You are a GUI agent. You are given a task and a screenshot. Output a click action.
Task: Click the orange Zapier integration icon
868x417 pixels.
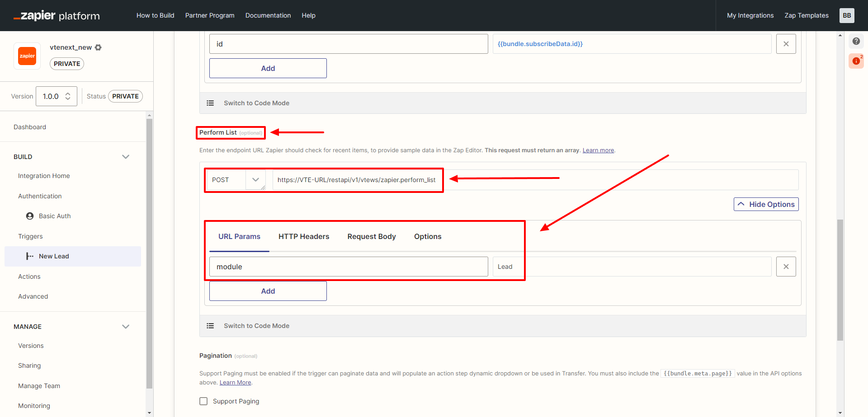(27, 56)
